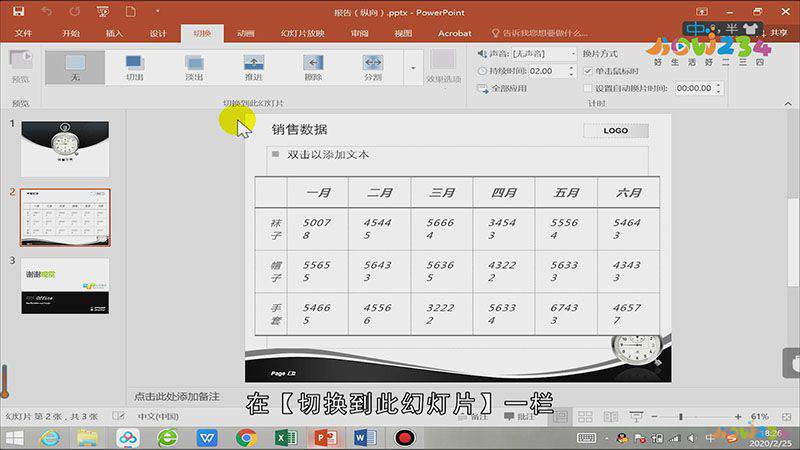The height and width of the screenshot is (450, 800).
Task: Click the zoom out minus button
Action: [654, 417]
